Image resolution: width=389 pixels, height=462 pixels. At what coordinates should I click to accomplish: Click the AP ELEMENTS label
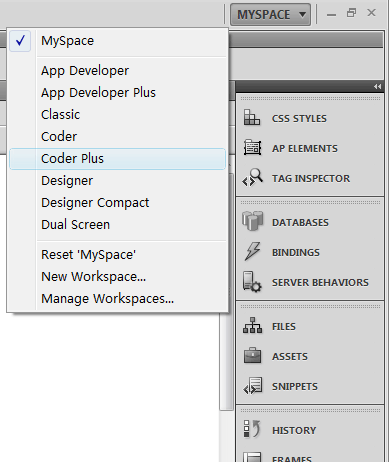[x=305, y=148]
